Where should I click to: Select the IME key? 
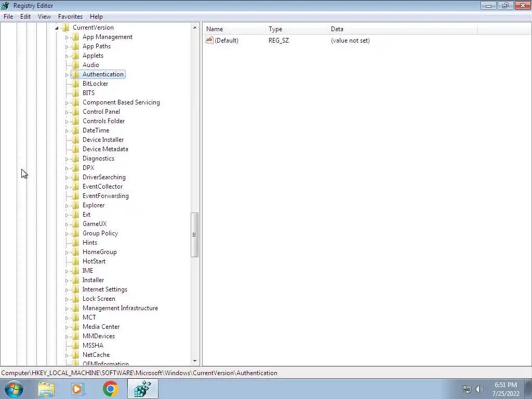pos(87,271)
